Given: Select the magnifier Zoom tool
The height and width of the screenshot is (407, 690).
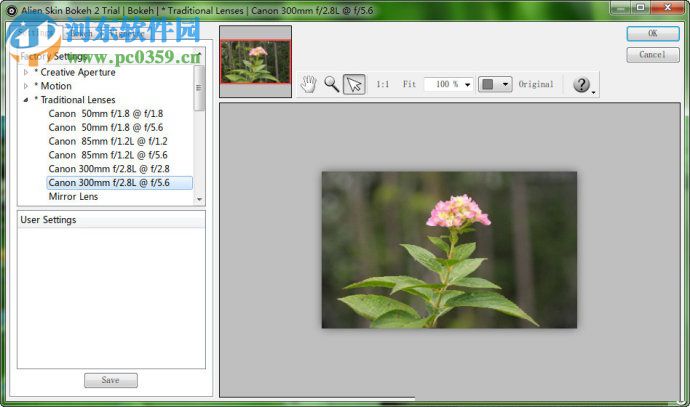Looking at the screenshot, I should [x=331, y=84].
